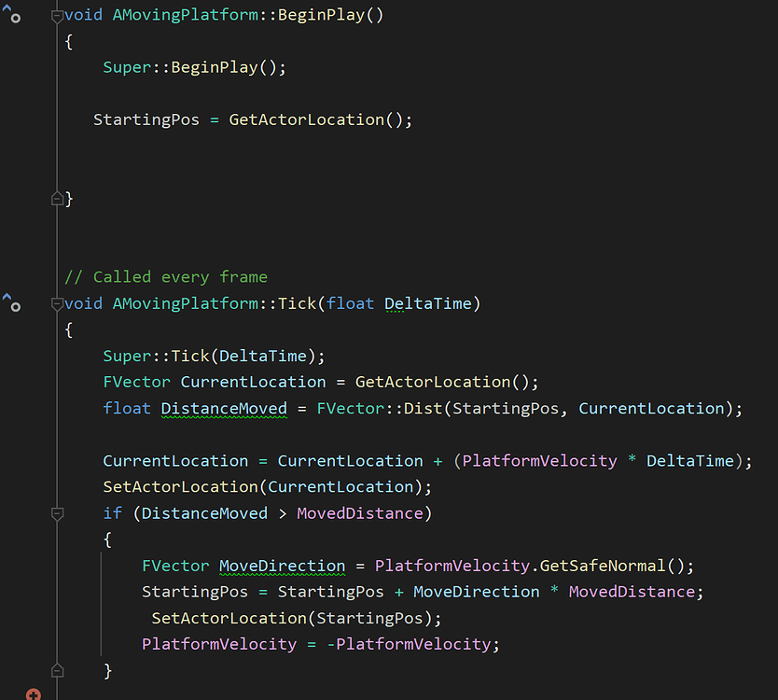Click DeltaTime inside the Super::Tick call
Image resolution: width=778 pixels, height=700 pixels.
pos(263,356)
